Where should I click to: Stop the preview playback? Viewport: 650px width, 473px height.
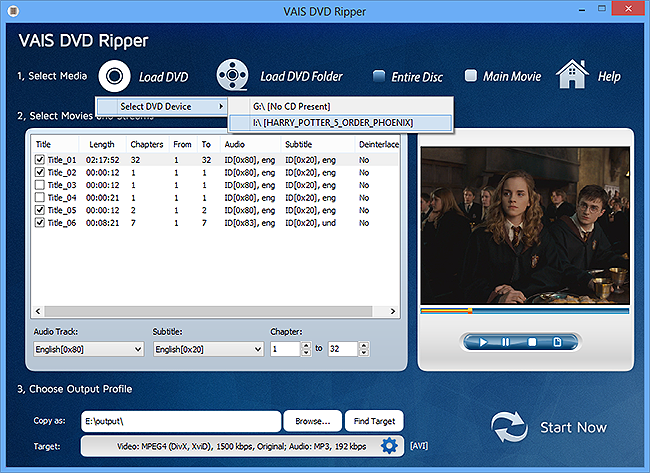coord(532,342)
